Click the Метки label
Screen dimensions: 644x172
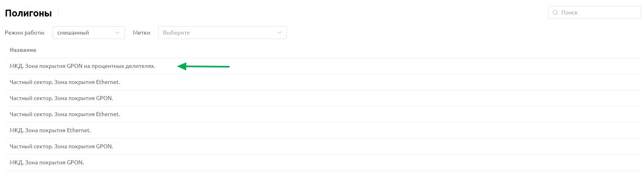[x=141, y=33]
